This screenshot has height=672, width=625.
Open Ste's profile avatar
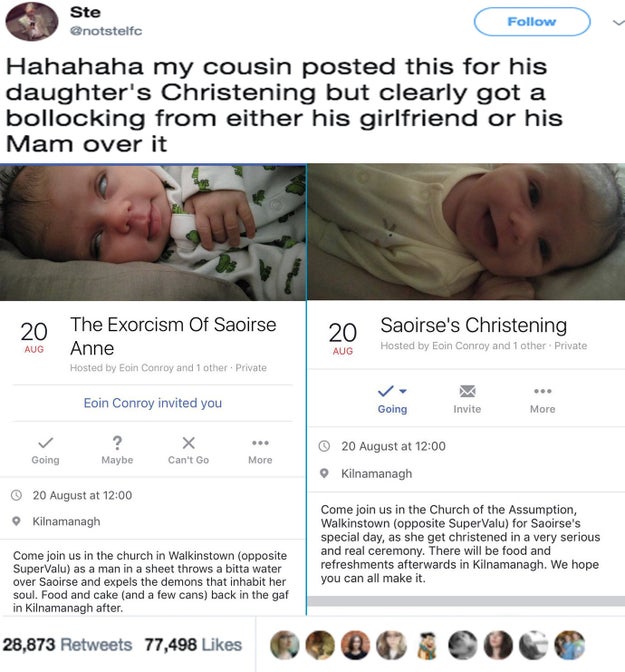31,22
